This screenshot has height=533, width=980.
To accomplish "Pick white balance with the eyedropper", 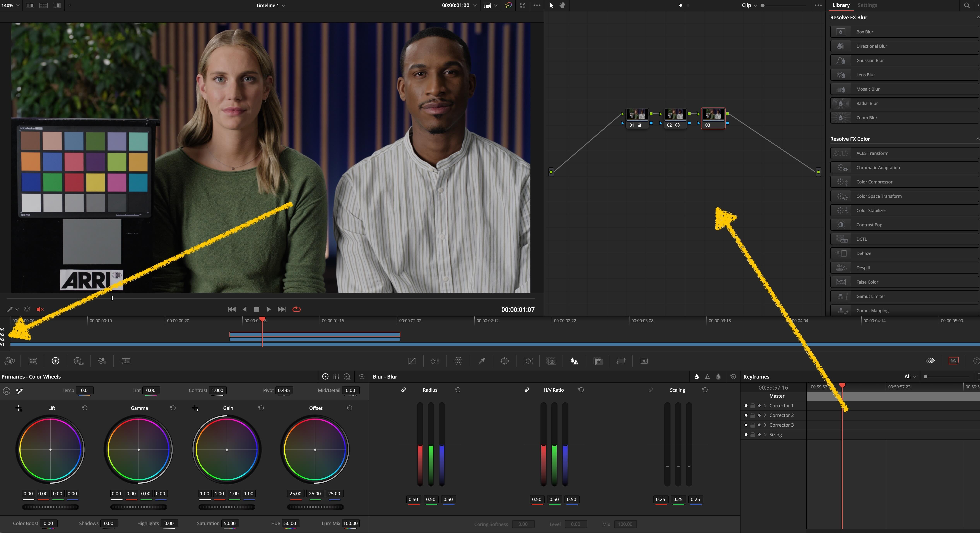I will coord(19,391).
